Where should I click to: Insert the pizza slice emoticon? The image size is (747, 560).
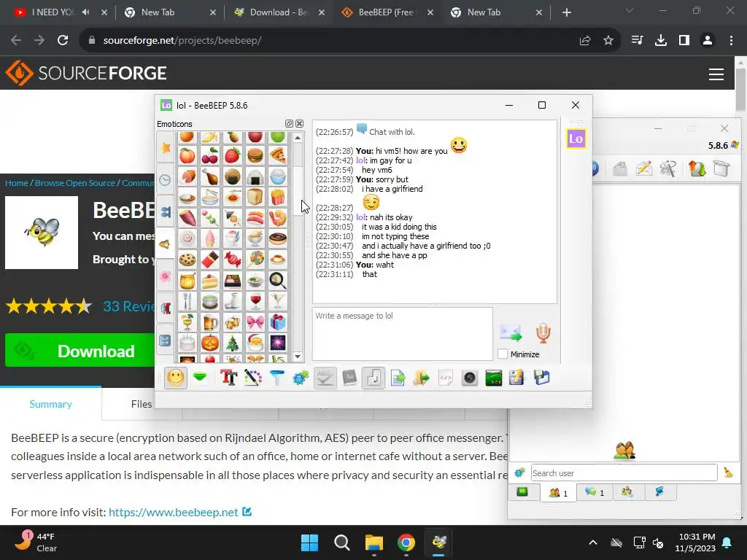pos(278,155)
